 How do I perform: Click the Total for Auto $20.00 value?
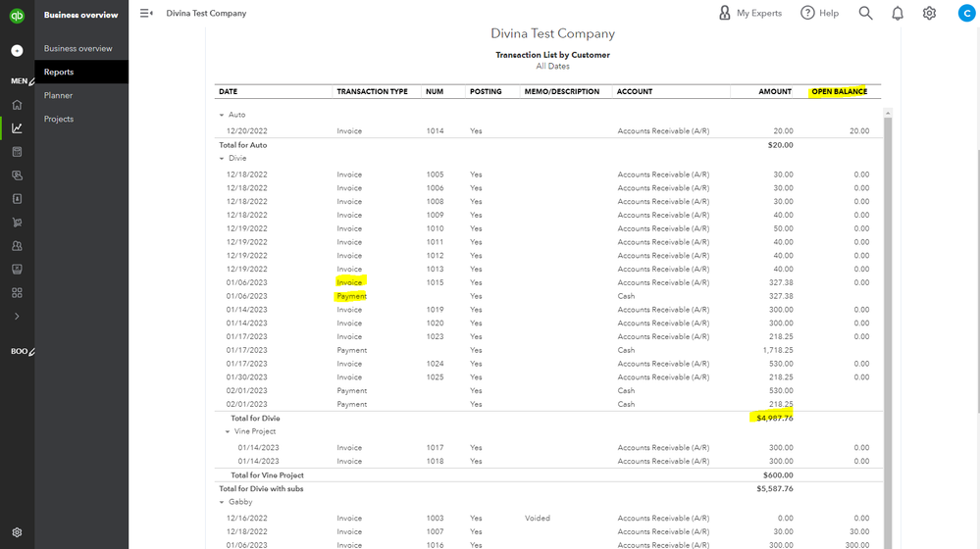coord(780,145)
